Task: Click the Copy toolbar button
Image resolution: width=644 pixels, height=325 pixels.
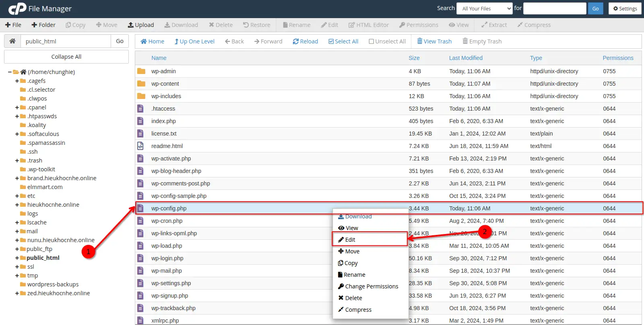Action: pyautogui.click(x=76, y=25)
